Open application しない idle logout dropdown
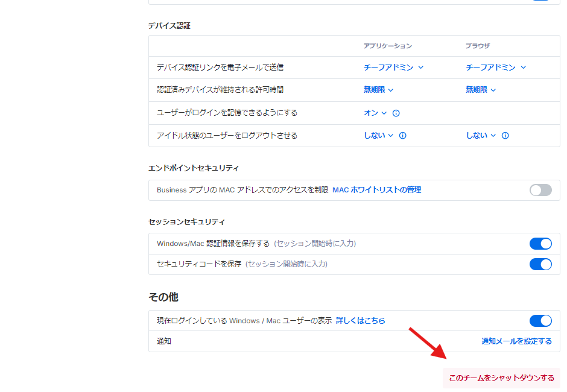Image resolution: width=567 pixels, height=392 pixels. (x=378, y=135)
